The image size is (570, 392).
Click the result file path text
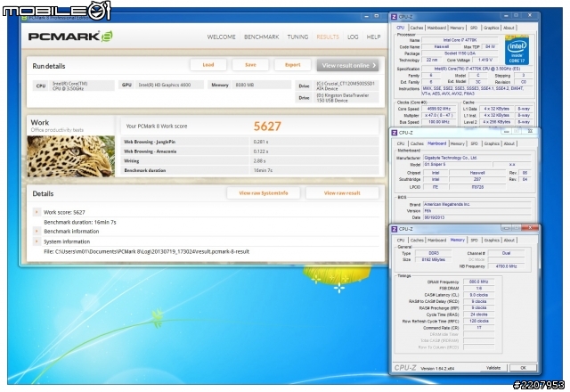pyautogui.click(x=146, y=251)
